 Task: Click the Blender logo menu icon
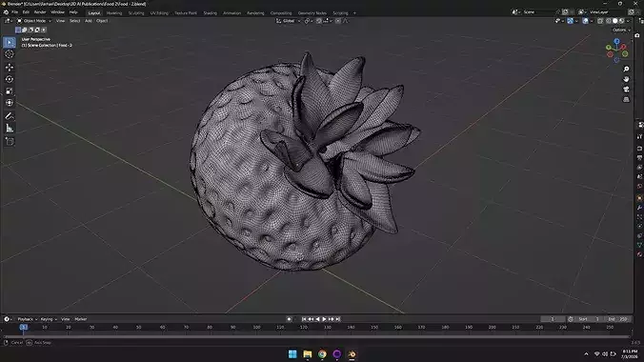pos(6,12)
